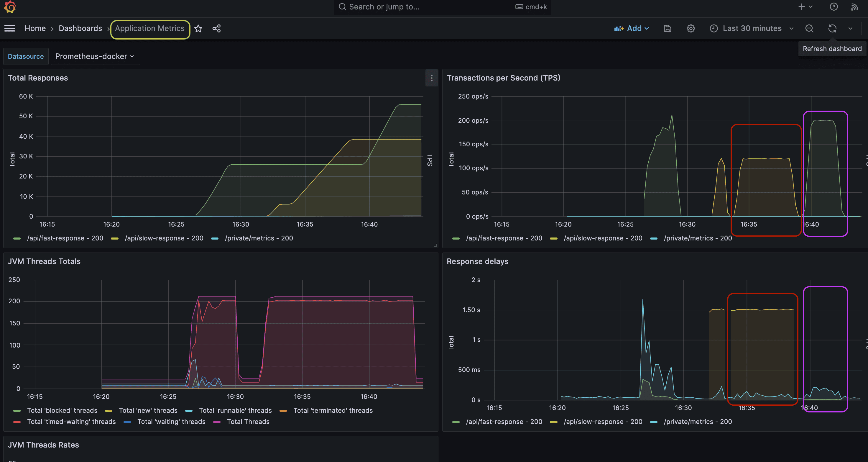The height and width of the screenshot is (462, 868).
Task: Star the Application Metrics dashboard
Action: tap(198, 28)
